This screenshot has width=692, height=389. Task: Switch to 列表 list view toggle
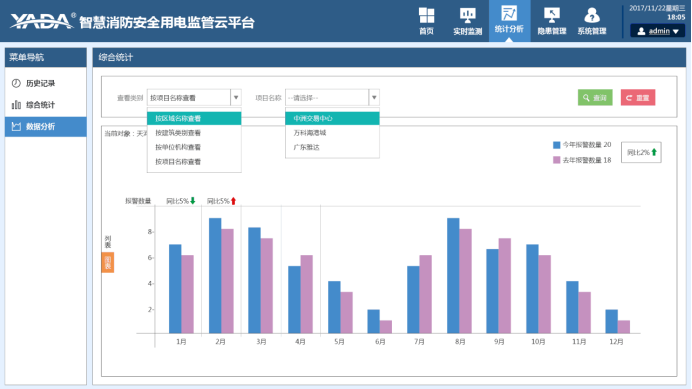click(108, 242)
